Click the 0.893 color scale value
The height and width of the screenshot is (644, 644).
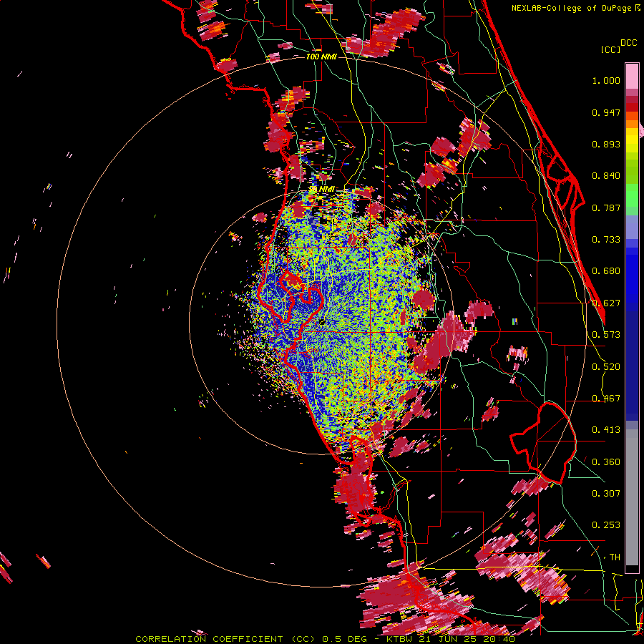coord(606,144)
